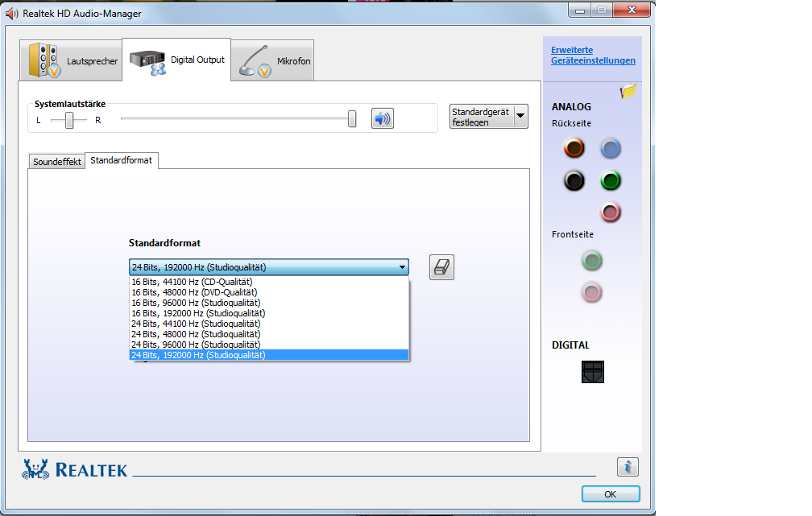Select the green rear analog jack
The image size is (812, 516).
pyautogui.click(x=611, y=180)
